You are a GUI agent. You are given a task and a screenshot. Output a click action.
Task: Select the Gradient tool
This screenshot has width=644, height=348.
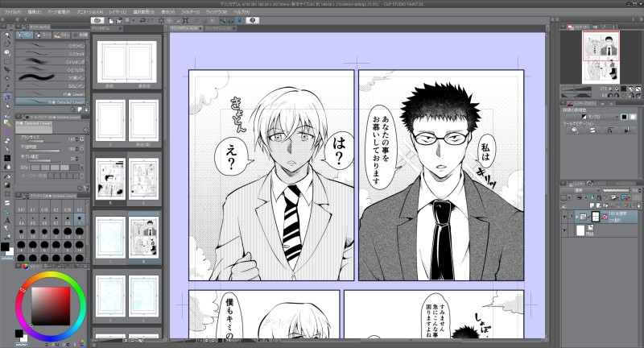(x=7, y=185)
